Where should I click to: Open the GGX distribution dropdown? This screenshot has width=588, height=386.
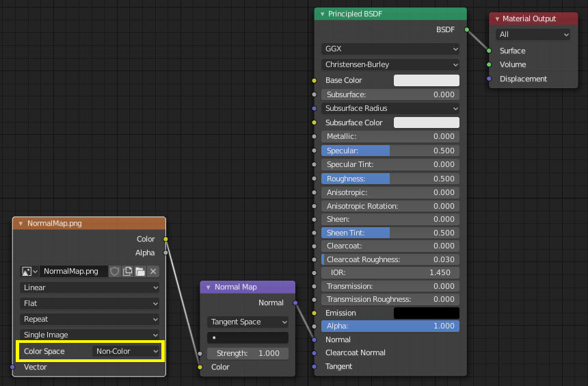click(x=390, y=49)
